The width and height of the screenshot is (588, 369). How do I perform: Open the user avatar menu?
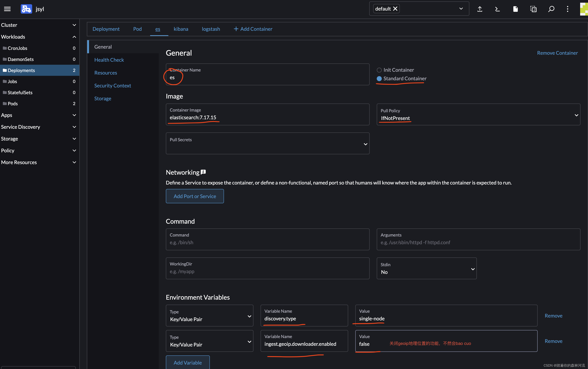(x=584, y=9)
